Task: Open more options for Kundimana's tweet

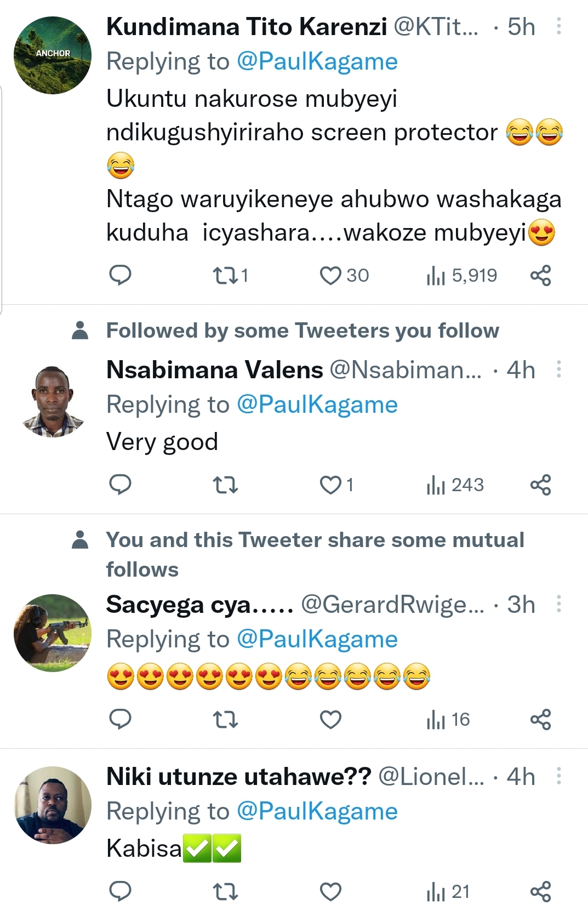Action: (x=558, y=26)
